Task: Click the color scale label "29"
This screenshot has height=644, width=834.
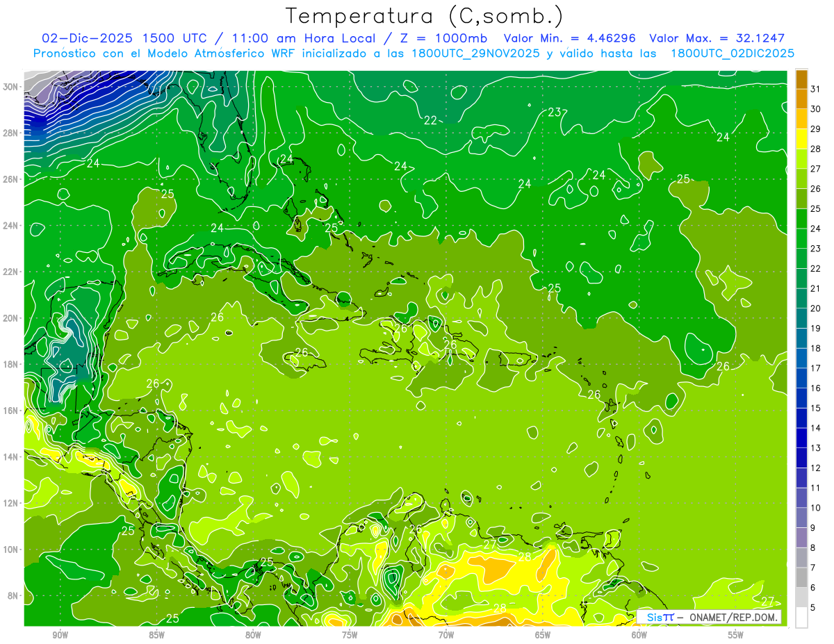Action: click(815, 129)
